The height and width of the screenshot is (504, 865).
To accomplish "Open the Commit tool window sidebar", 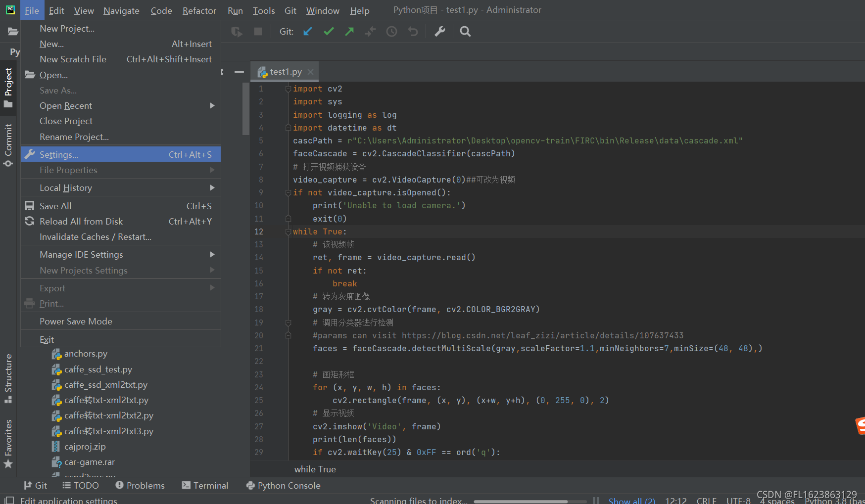I will coord(8,145).
